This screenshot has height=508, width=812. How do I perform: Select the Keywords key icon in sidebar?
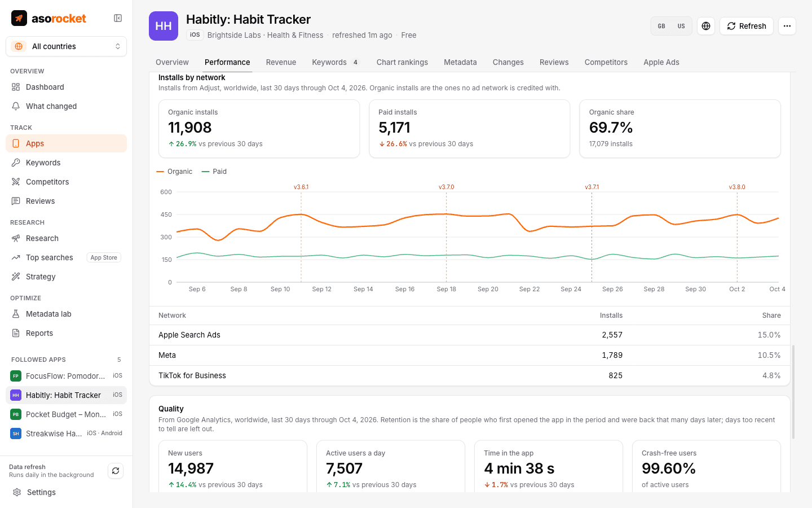(x=16, y=163)
